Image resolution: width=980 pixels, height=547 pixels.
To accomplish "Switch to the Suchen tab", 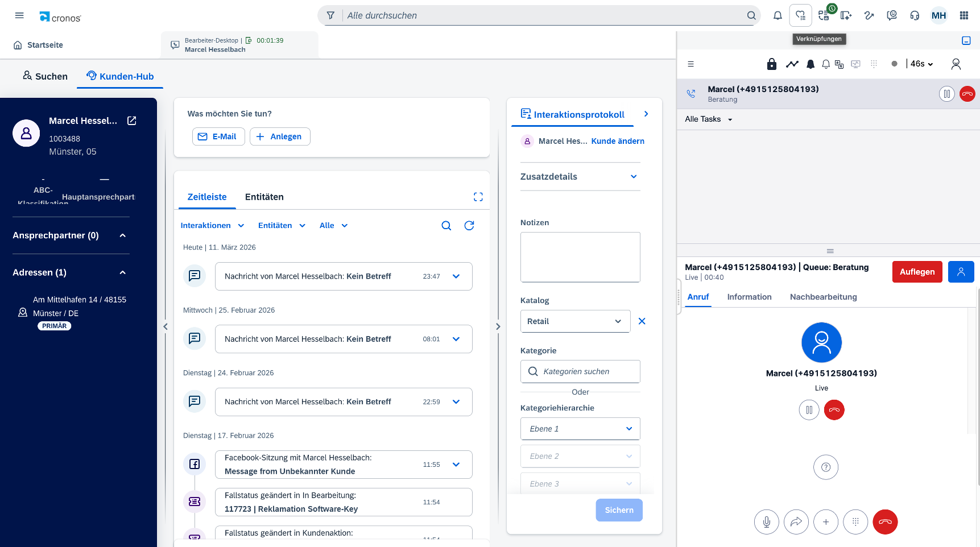I will pyautogui.click(x=45, y=76).
